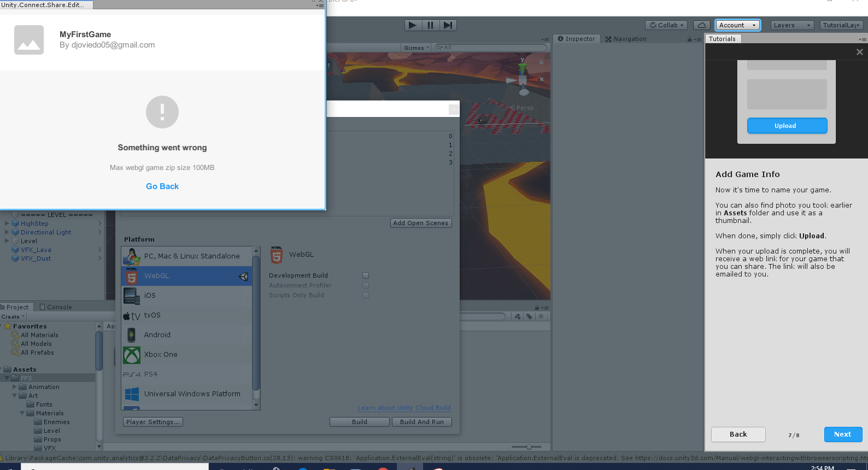Click the Build And Run button
Screen dimensions: 868x470
[422, 422]
